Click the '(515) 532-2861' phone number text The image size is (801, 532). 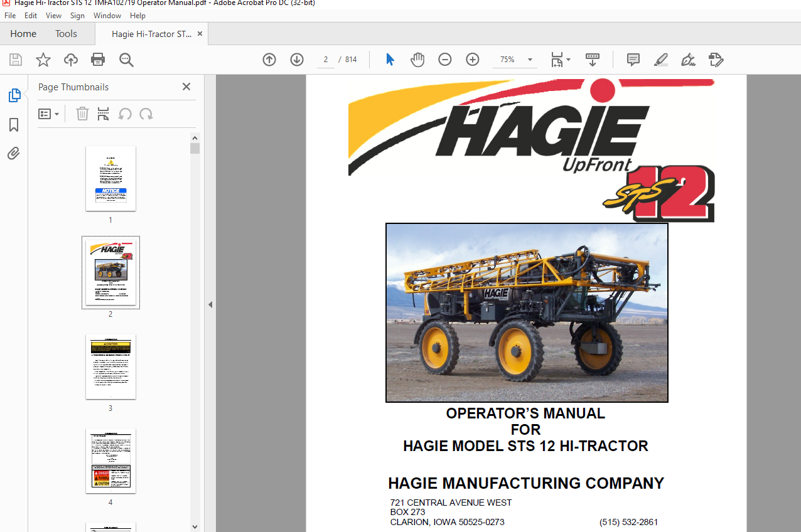click(628, 522)
